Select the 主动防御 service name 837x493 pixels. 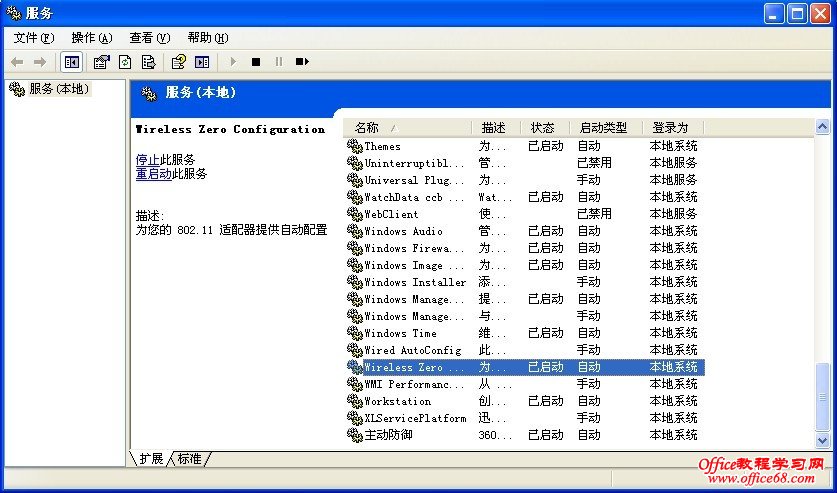click(389, 435)
